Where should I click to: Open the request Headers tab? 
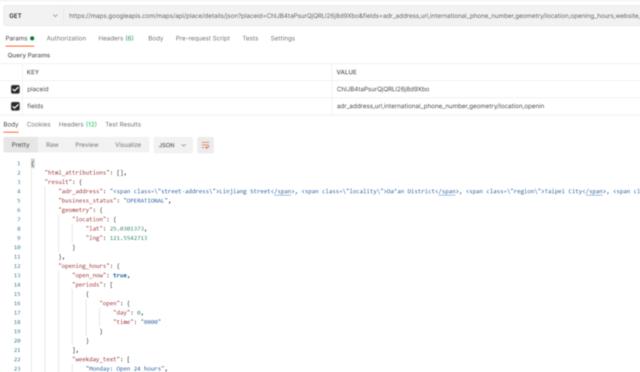point(116,38)
